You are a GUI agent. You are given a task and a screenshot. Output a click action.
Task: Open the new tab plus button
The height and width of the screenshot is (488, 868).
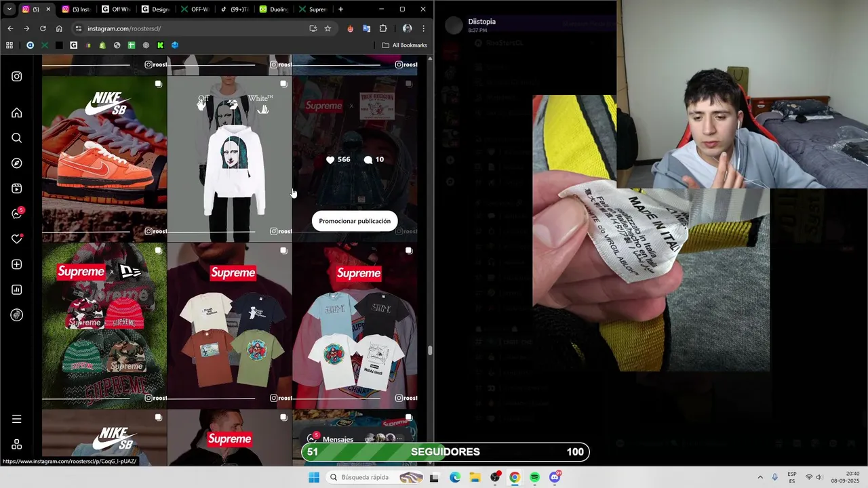(340, 9)
